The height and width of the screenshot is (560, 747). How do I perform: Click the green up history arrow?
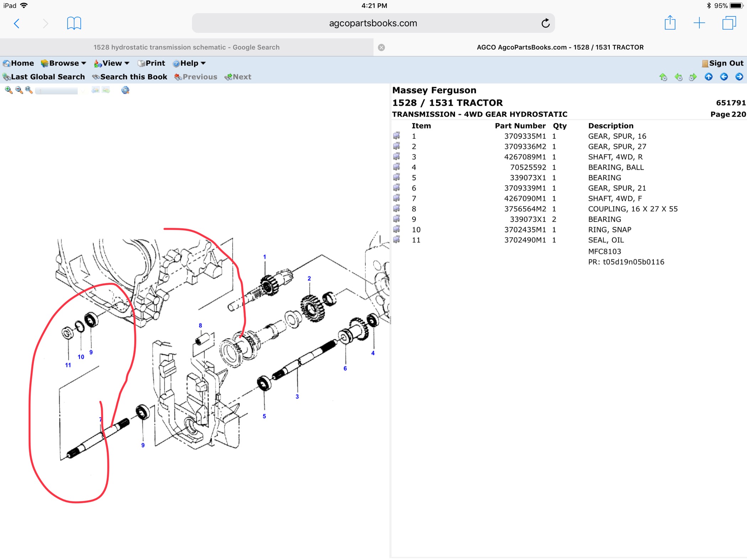coord(663,77)
